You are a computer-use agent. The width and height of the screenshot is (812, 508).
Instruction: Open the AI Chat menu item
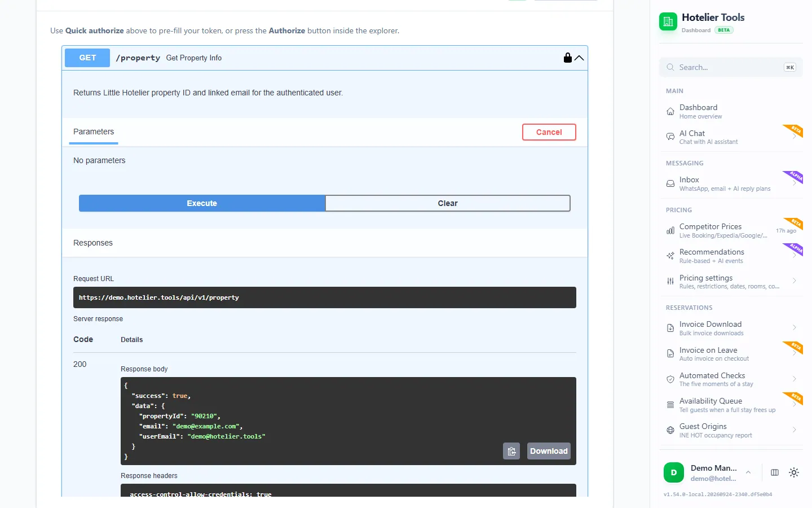(x=731, y=137)
